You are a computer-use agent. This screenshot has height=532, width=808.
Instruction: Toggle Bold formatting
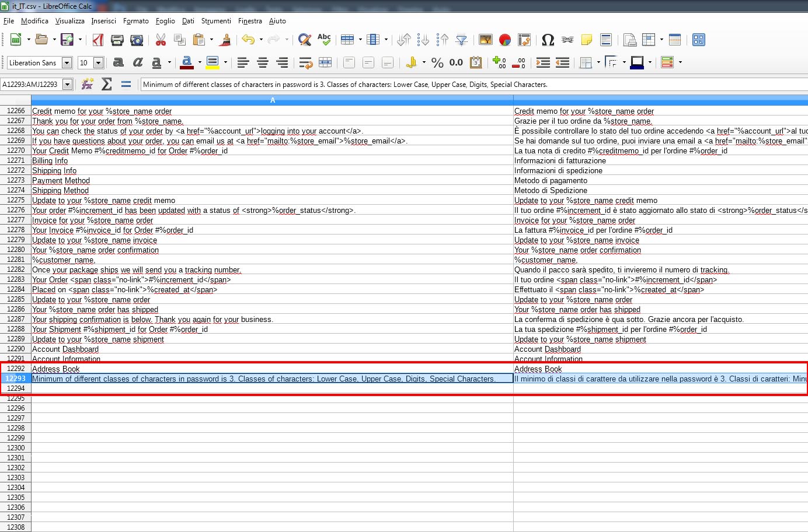coord(118,62)
